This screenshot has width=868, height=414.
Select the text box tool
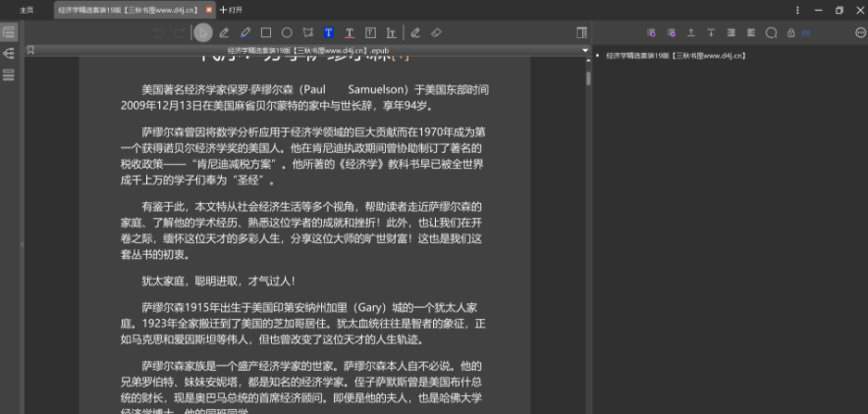(370, 33)
